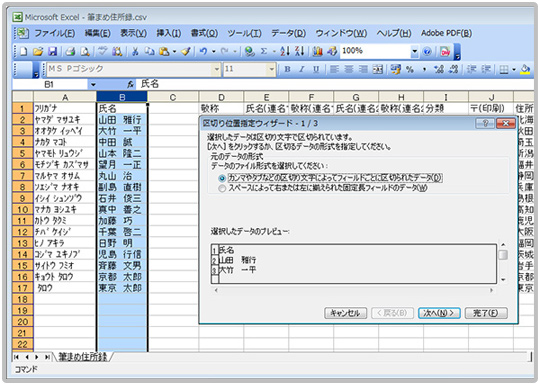Image resolution: width=540 pixels, height=385 pixels.
Task: Activate the Format Painter brush
Action: click(186, 52)
